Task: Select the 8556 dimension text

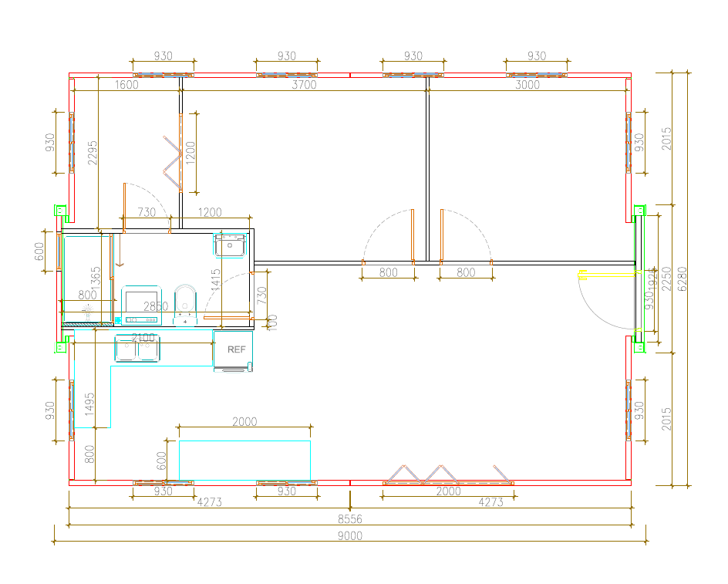Action: [x=349, y=519]
